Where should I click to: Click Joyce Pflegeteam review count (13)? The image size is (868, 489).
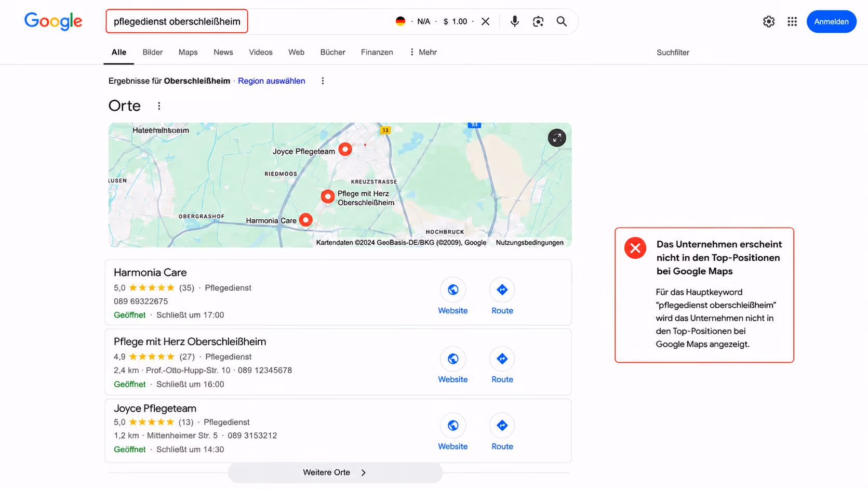tap(186, 422)
